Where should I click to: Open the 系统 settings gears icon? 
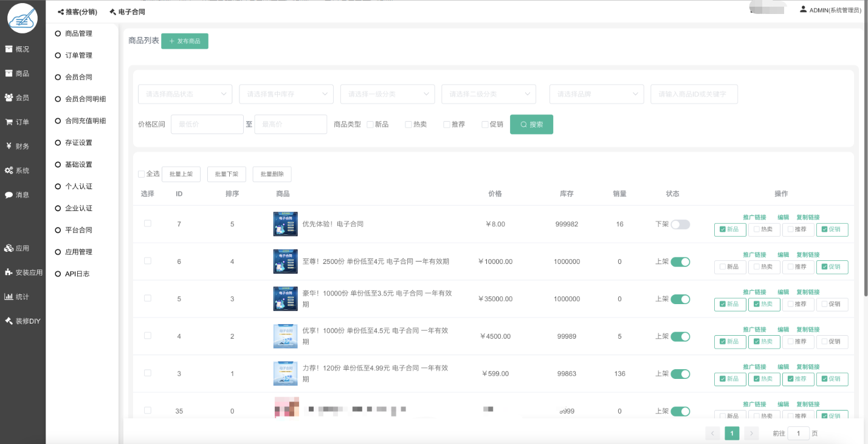9,170
